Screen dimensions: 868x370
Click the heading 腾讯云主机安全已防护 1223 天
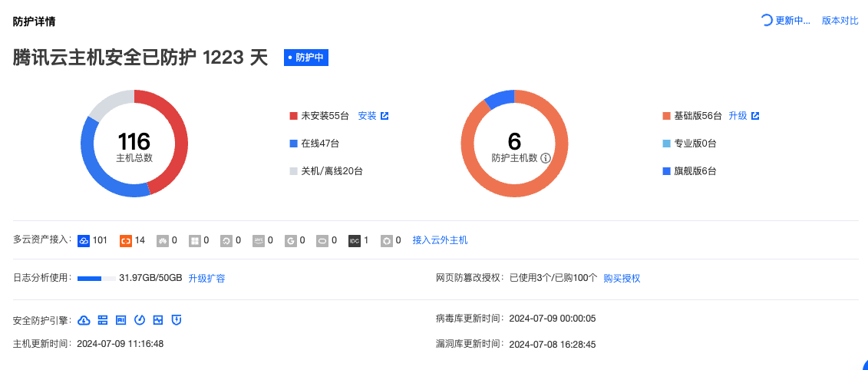tap(140, 58)
